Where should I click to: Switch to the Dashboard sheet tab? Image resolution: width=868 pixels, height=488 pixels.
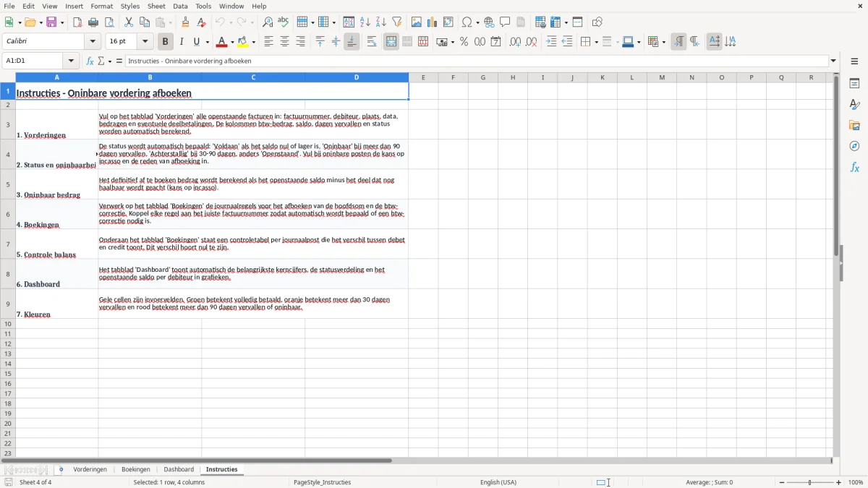tap(179, 470)
